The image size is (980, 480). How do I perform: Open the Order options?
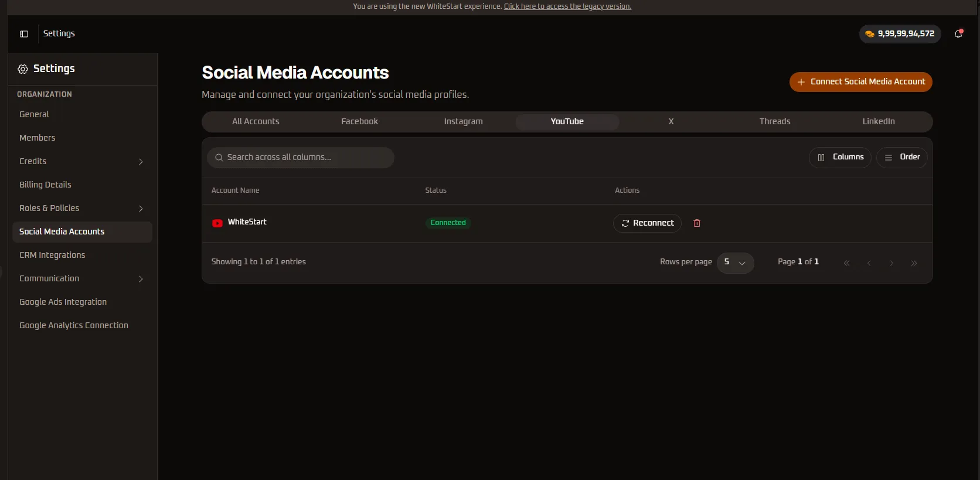[901, 158]
